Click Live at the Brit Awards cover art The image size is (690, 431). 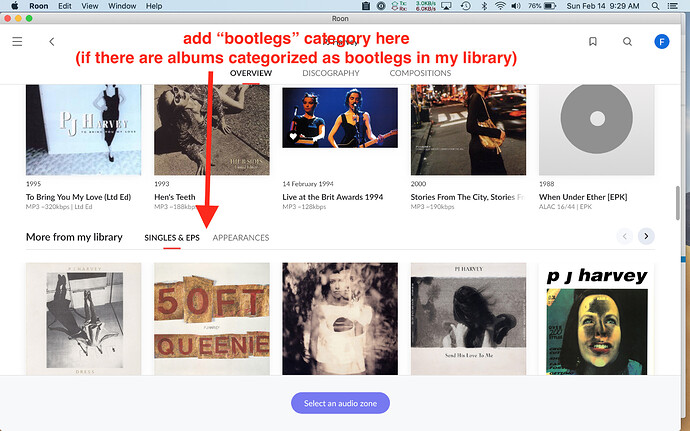[x=340, y=118]
